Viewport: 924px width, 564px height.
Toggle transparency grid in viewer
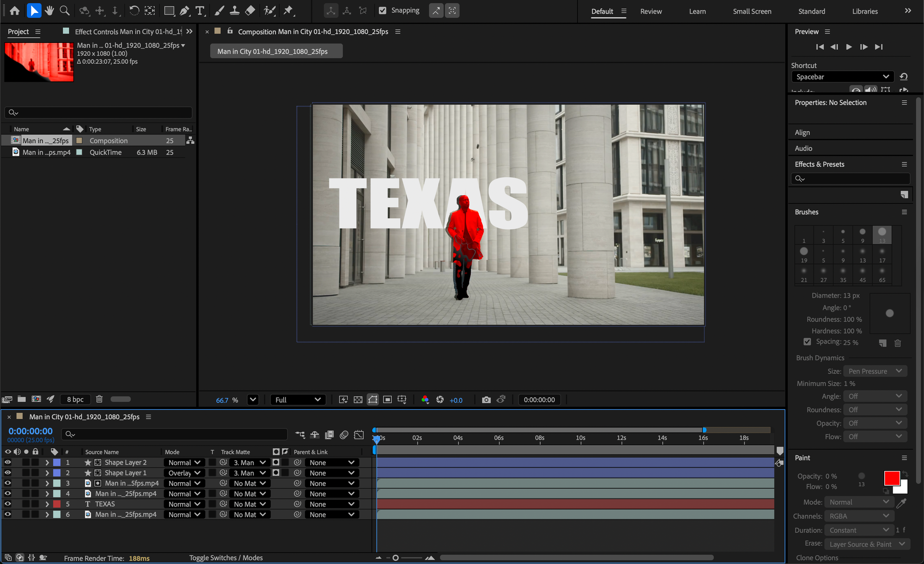358,400
